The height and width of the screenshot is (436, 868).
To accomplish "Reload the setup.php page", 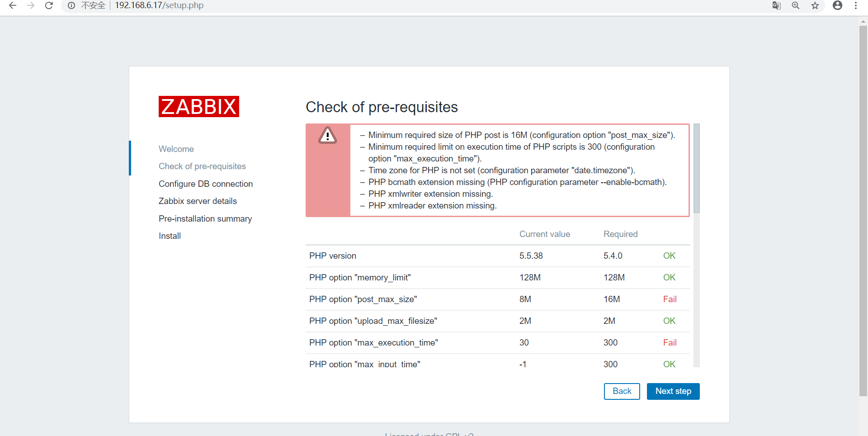I will click(x=49, y=5).
